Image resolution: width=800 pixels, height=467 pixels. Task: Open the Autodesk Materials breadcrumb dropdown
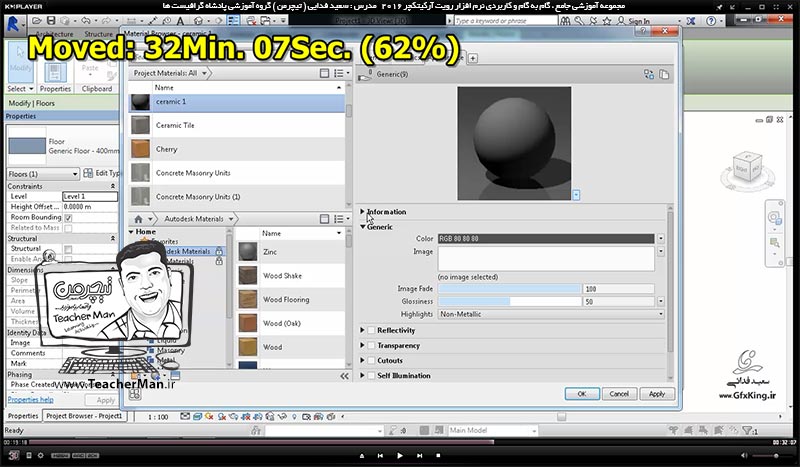(231, 219)
